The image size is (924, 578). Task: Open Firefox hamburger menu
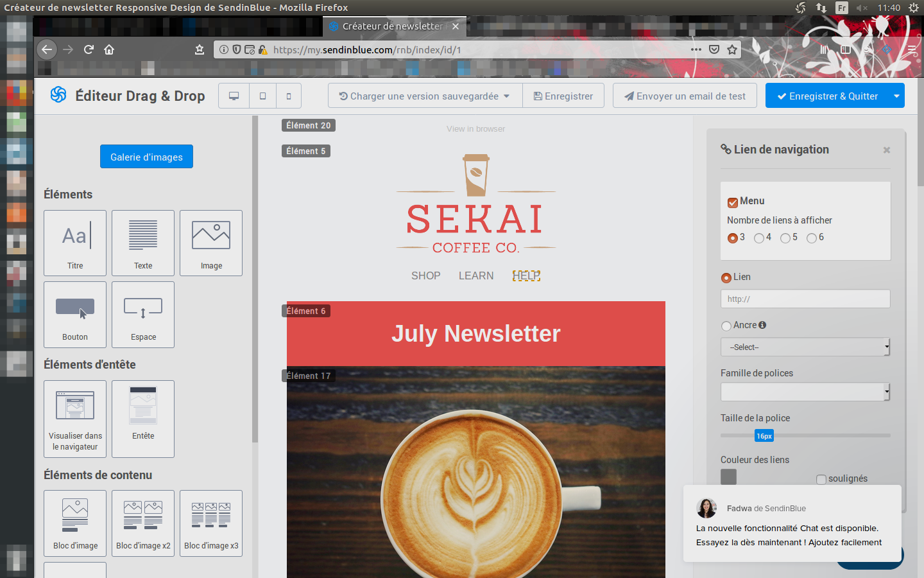tap(912, 49)
